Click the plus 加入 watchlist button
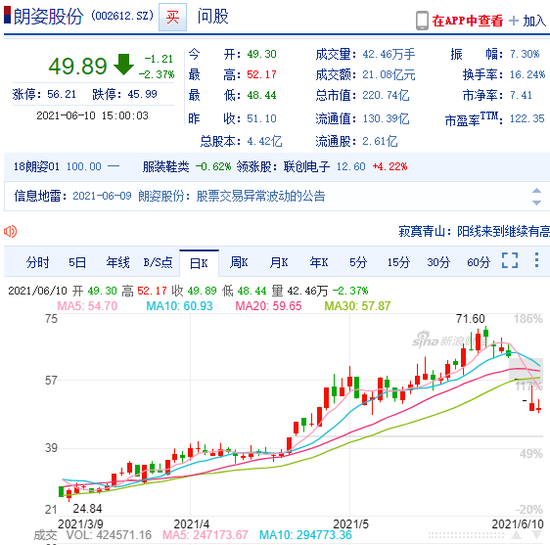The width and height of the screenshot is (550, 545). tap(527, 21)
